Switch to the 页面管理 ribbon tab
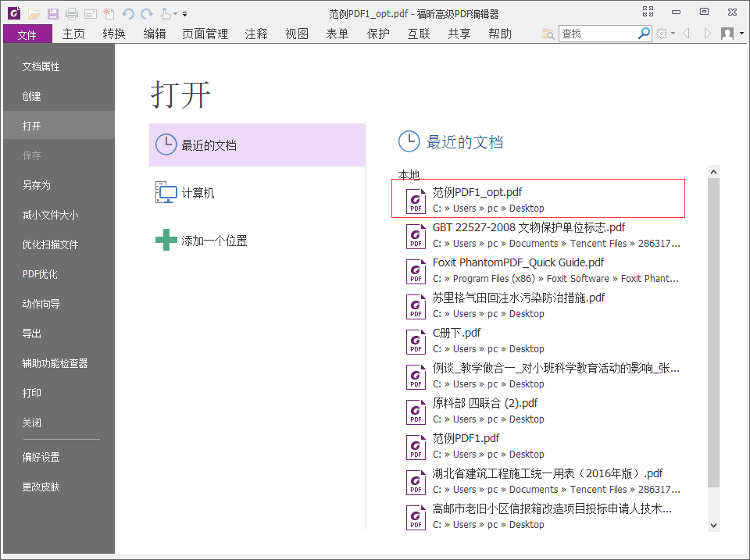The width and height of the screenshot is (750, 560). (x=205, y=34)
